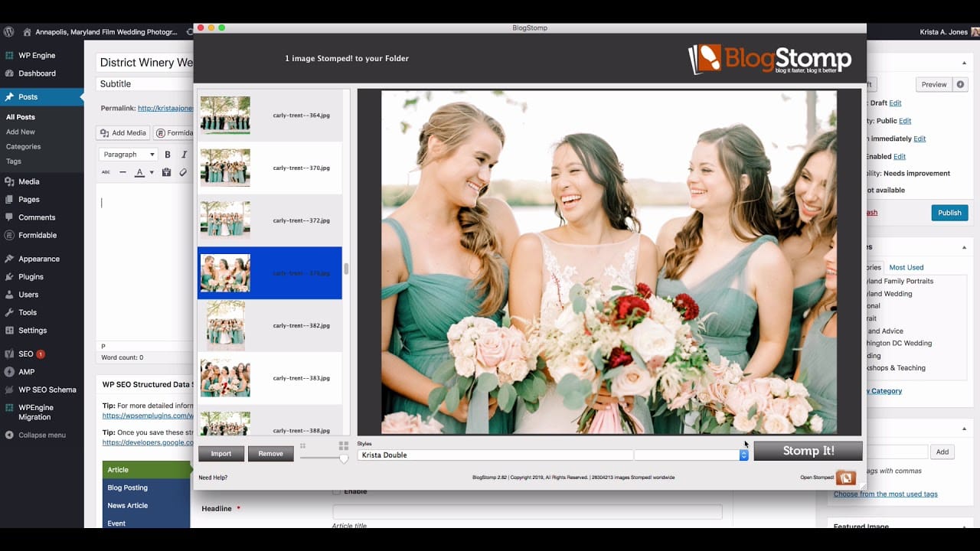Open the Styles dropdown arrow
This screenshot has height=551, width=980.
pyautogui.click(x=743, y=455)
